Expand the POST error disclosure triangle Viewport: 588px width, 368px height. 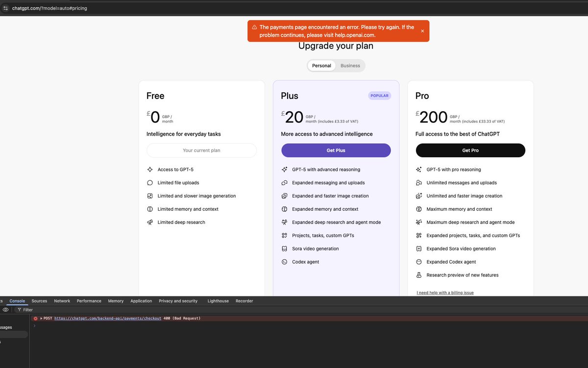(x=41, y=319)
